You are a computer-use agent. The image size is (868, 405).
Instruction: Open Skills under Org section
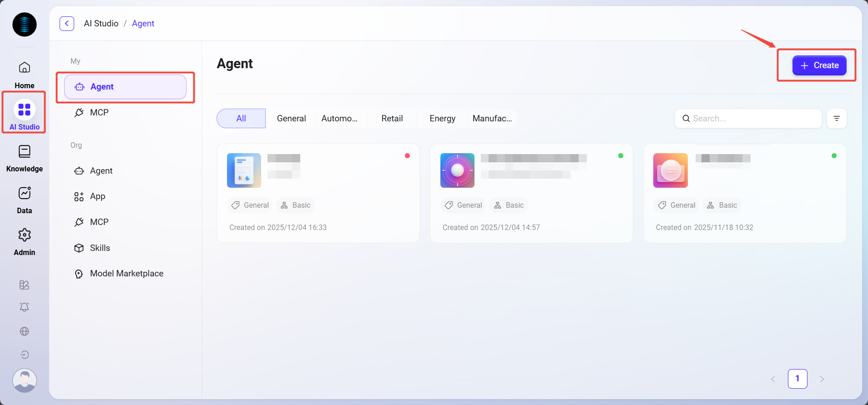[x=100, y=248]
